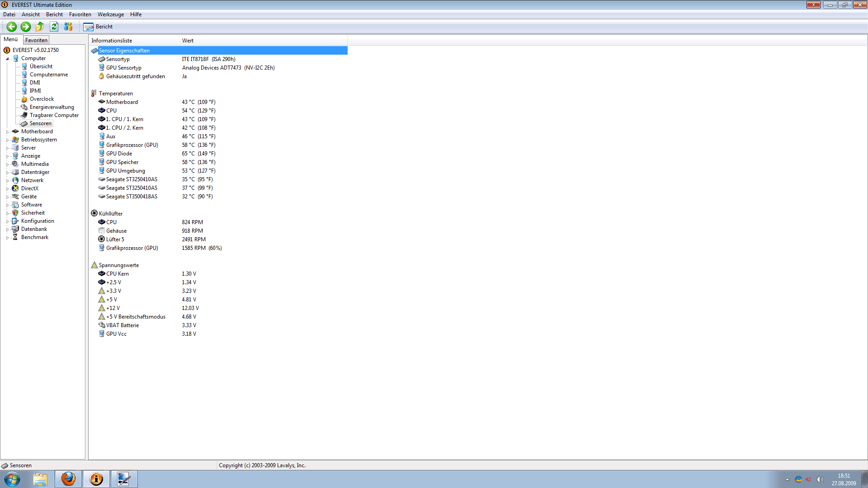Open the Datei menu
Screen dimensions: 868x488
[x=9, y=14]
